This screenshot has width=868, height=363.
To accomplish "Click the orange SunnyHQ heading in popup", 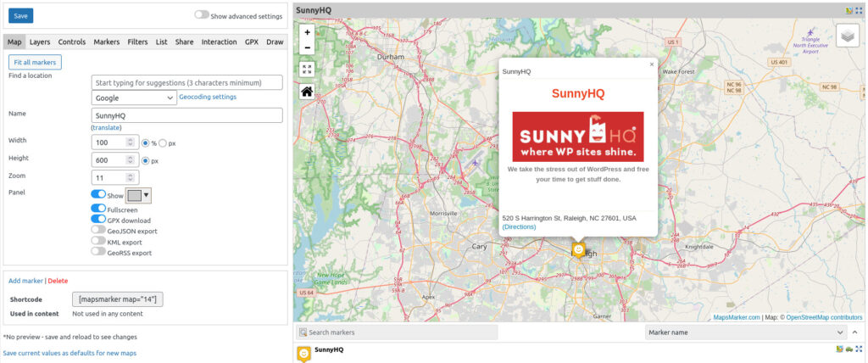I will 578,93.
